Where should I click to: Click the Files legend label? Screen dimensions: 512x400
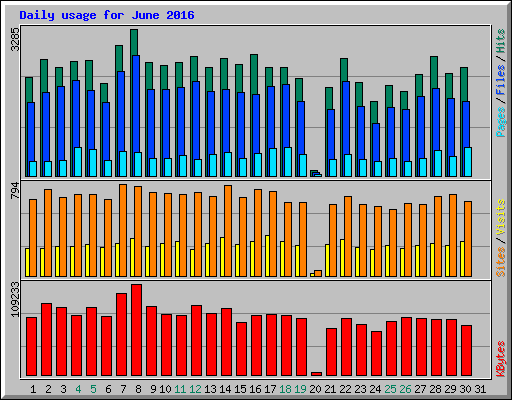click(501, 79)
